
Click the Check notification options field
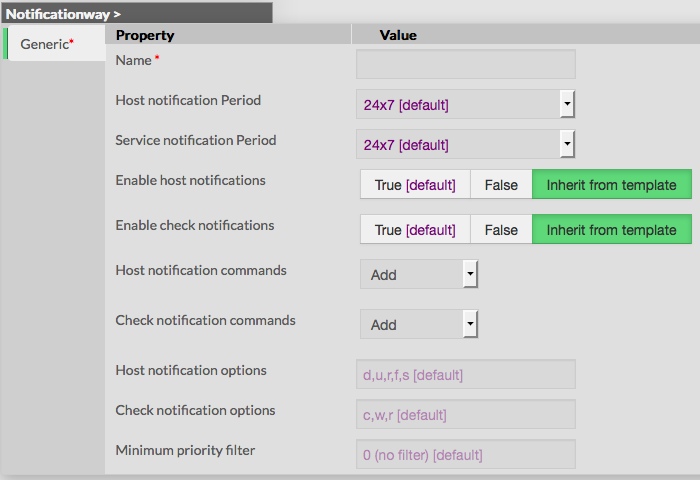tap(465, 414)
